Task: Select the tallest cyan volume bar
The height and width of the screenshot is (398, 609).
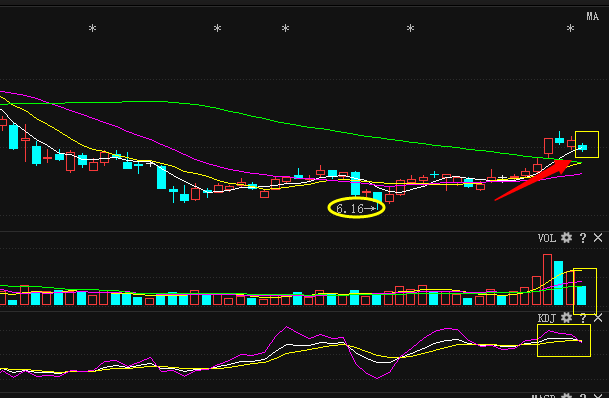Action: coord(559,283)
